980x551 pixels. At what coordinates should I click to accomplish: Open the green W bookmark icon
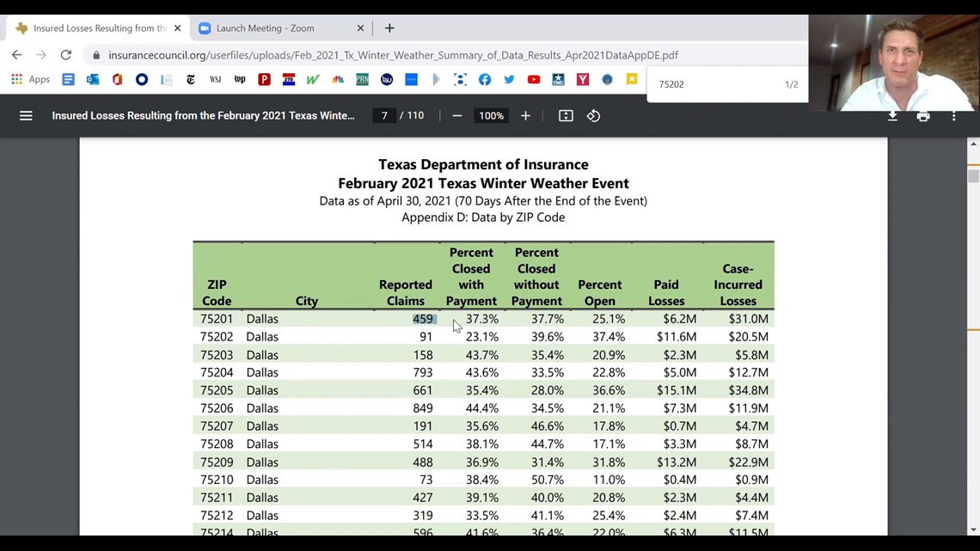pos(313,79)
